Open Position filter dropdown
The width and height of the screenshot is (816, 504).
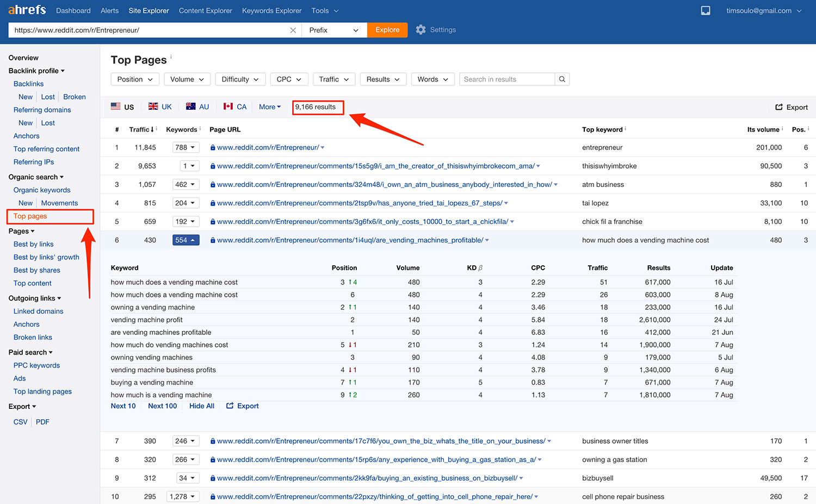tap(135, 79)
